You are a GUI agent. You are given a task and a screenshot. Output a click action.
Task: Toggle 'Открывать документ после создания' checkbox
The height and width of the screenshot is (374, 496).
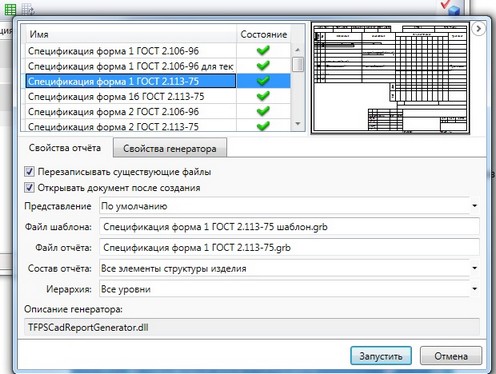29,188
